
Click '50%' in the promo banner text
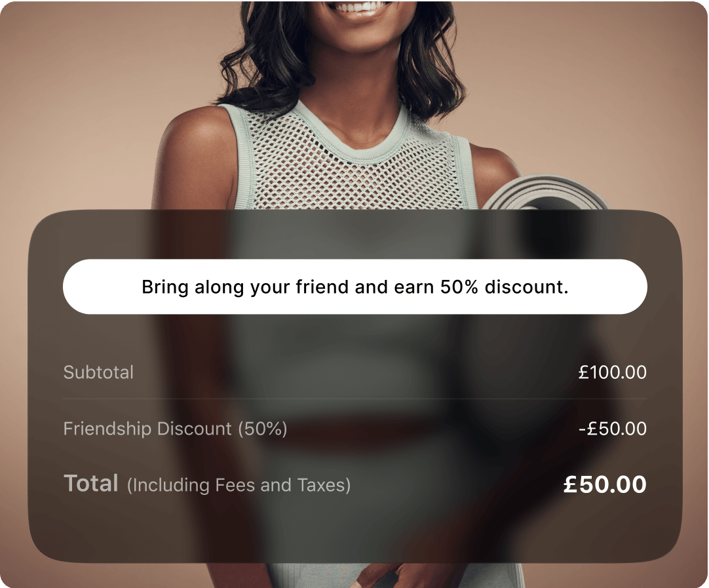coord(459,286)
